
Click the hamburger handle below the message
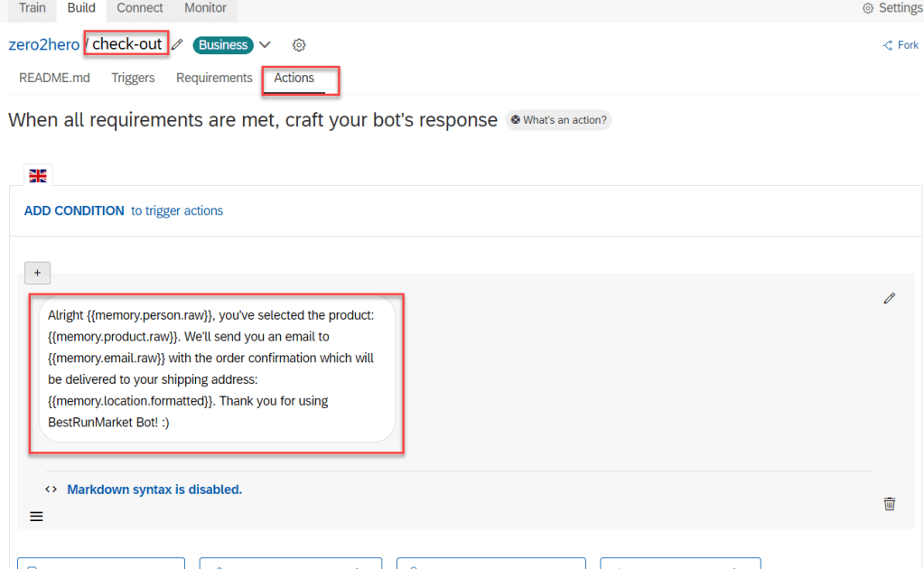coord(36,517)
